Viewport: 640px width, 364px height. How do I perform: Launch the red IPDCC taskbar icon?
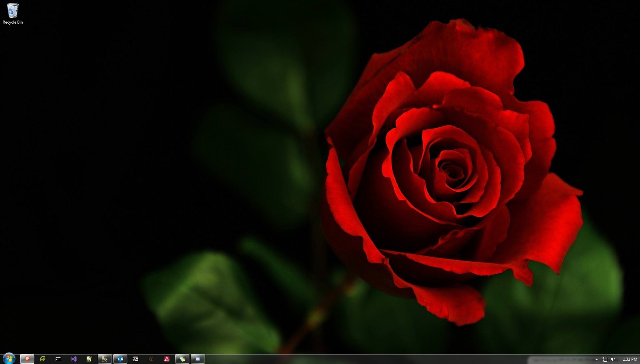(167, 359)
